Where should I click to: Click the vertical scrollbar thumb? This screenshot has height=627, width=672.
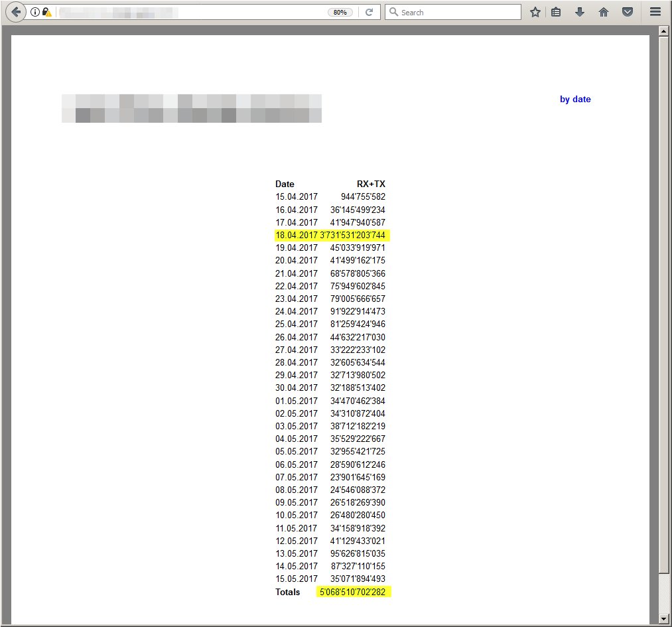(x=664, y=305)
